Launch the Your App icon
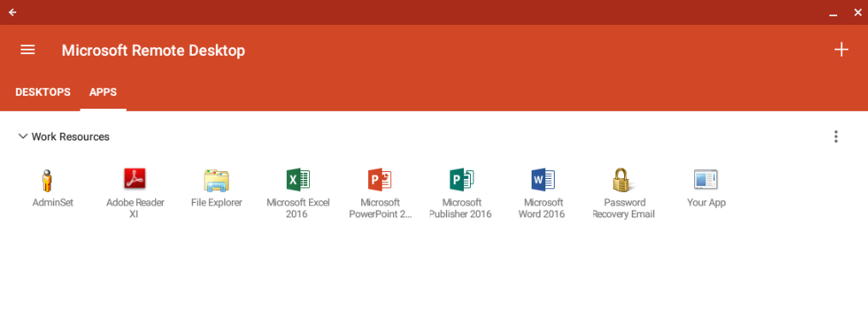 pos(706,180)
